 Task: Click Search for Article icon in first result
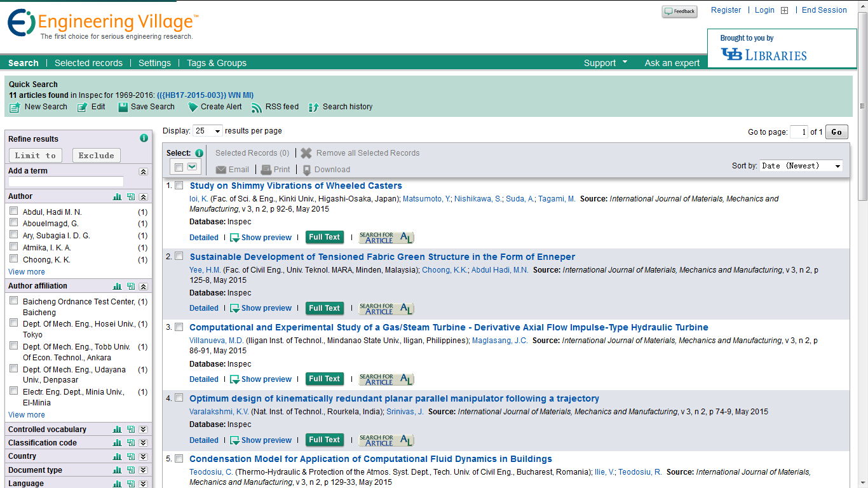tap(386, 238)
